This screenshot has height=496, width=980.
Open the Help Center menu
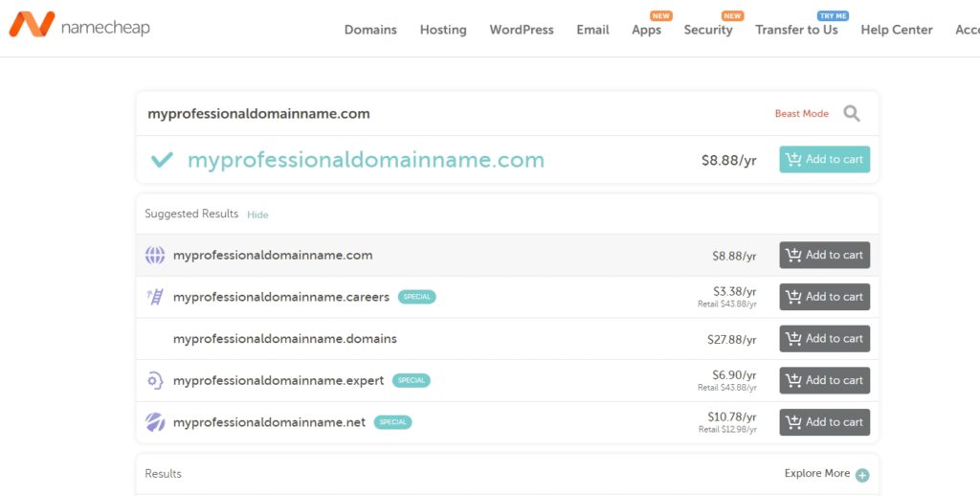896,30
